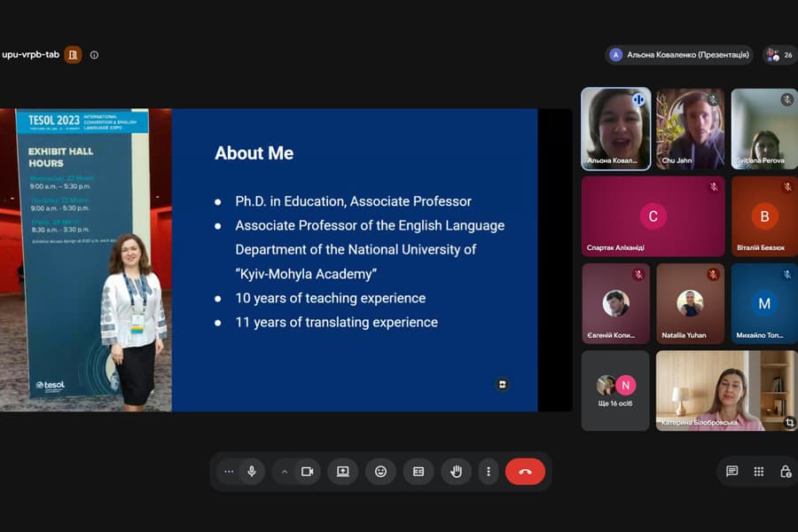Click the orange building icon beside meeting code
This screenshot has height=532, width=798.
[x=73, y=55]
